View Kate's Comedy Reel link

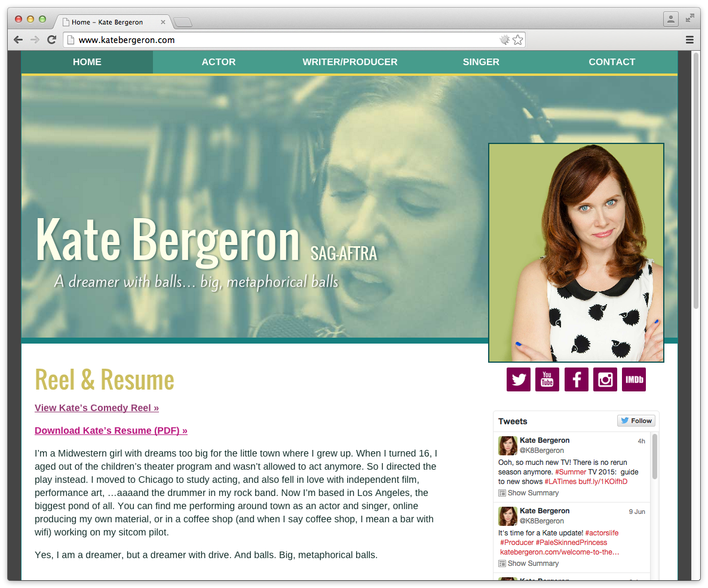coord(97,408)
